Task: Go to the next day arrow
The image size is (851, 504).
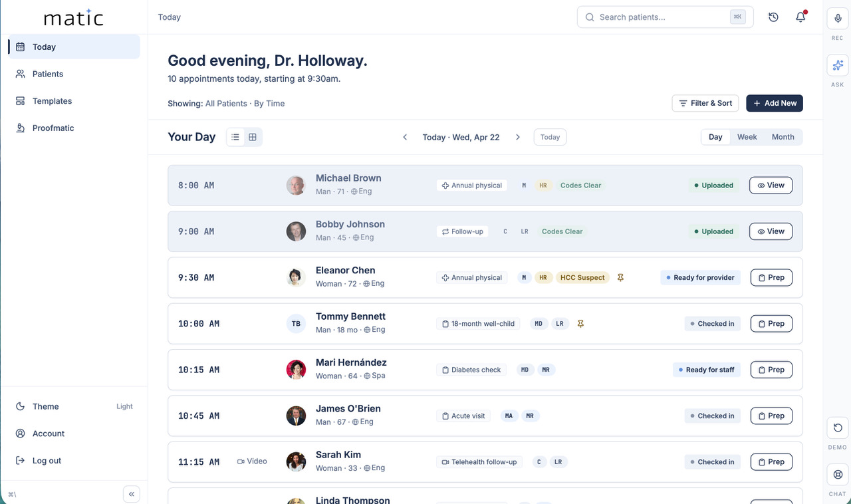Action: click(518, 137)
